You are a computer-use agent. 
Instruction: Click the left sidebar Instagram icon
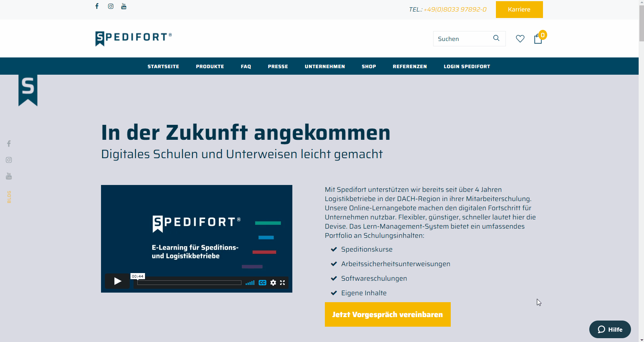[9, 160]
